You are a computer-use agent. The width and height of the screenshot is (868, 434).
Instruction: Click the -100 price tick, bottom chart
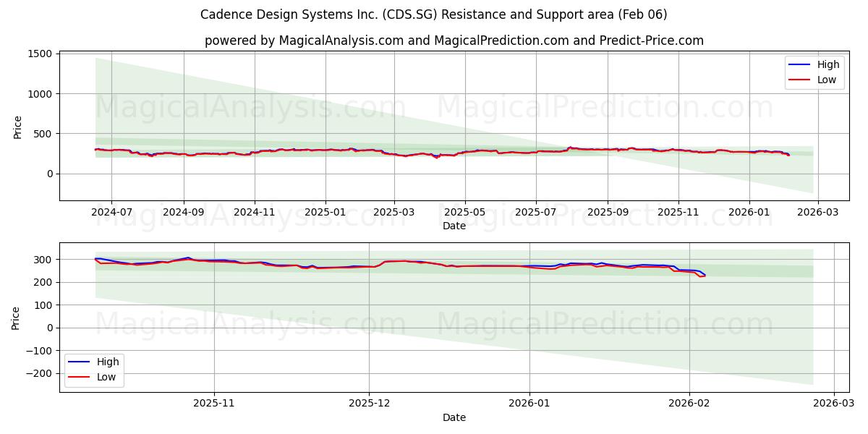point(39,351)
